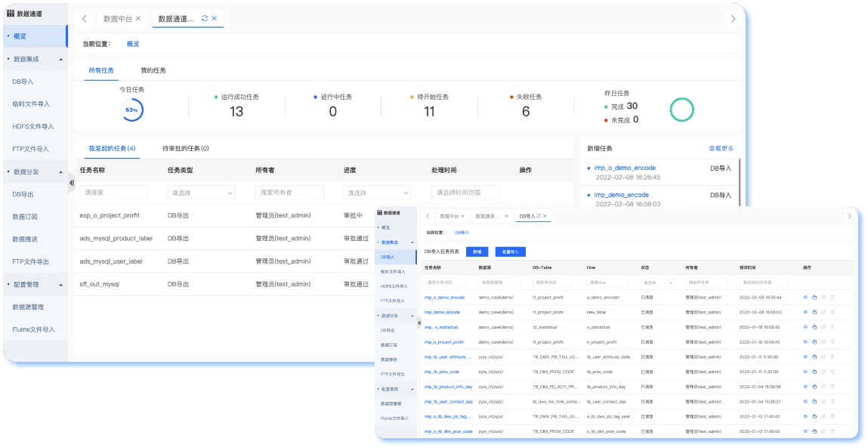Collapse the main sidebar with the handle icon
Image resolution: width=868 pixels, height=448 pixels.
coord(72,183)
